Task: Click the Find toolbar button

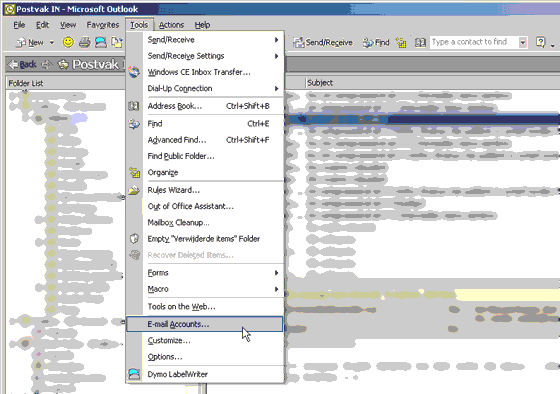Action: coord(376,43)
